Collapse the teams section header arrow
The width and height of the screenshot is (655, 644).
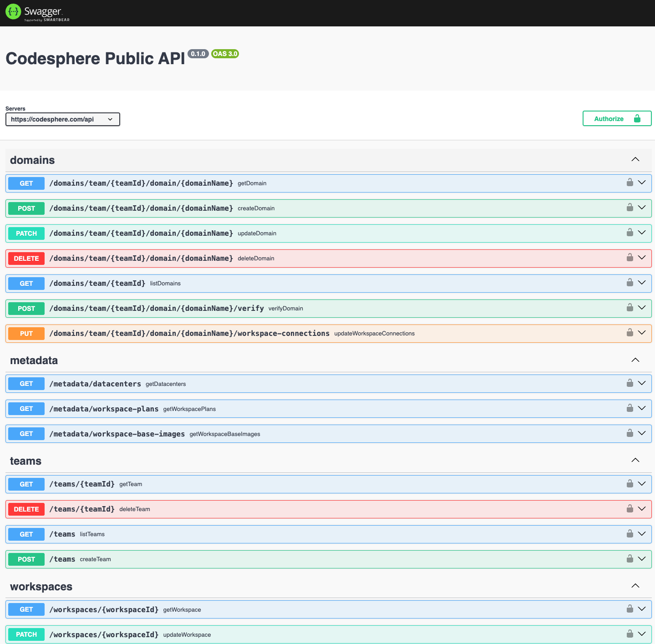coord(635,460)
